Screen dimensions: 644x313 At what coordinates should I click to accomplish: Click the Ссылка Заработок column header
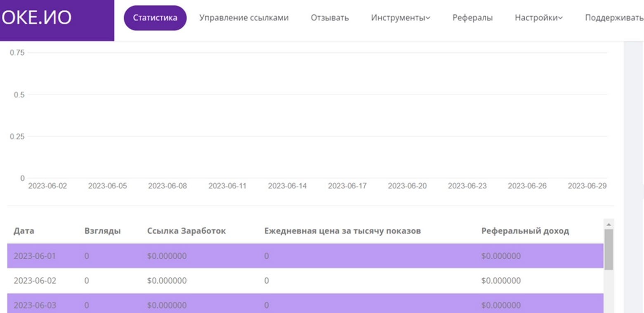coord(186,231)
